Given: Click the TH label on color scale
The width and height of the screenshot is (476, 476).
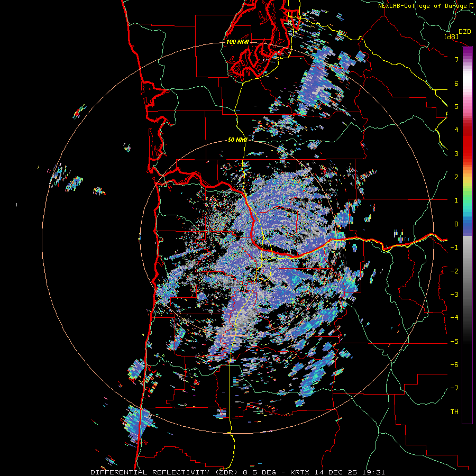Looking at the screenshot, I should tap(454, 411).
